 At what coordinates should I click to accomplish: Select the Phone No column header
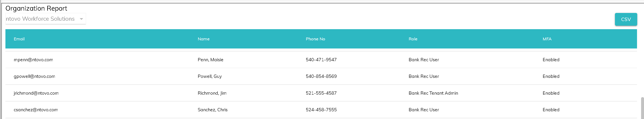[315, 39]
